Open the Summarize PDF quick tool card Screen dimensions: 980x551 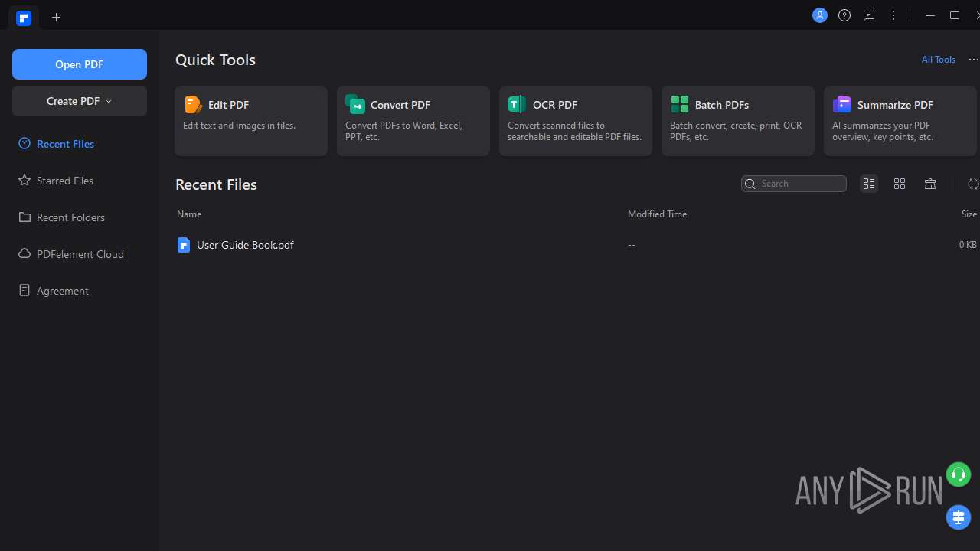(900, 121)
